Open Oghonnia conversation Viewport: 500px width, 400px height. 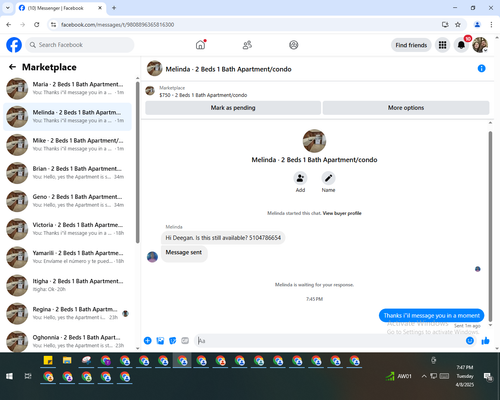(x=67, y=341)
